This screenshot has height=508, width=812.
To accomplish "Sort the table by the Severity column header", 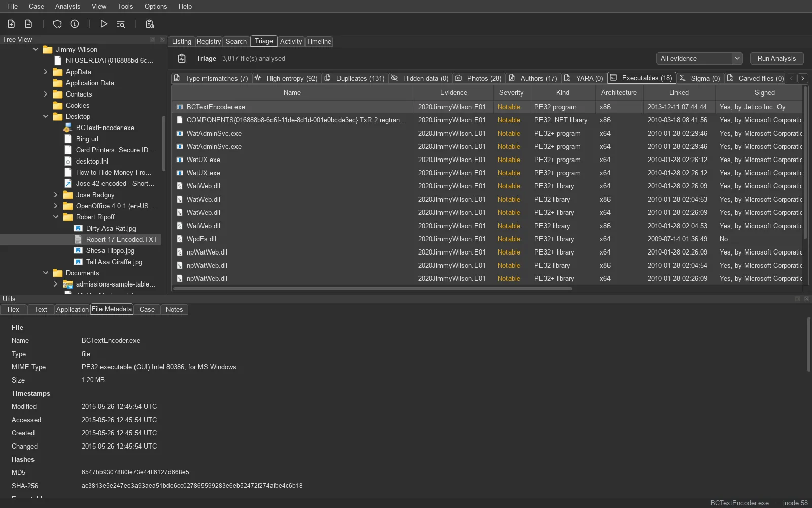I will 511,92.
